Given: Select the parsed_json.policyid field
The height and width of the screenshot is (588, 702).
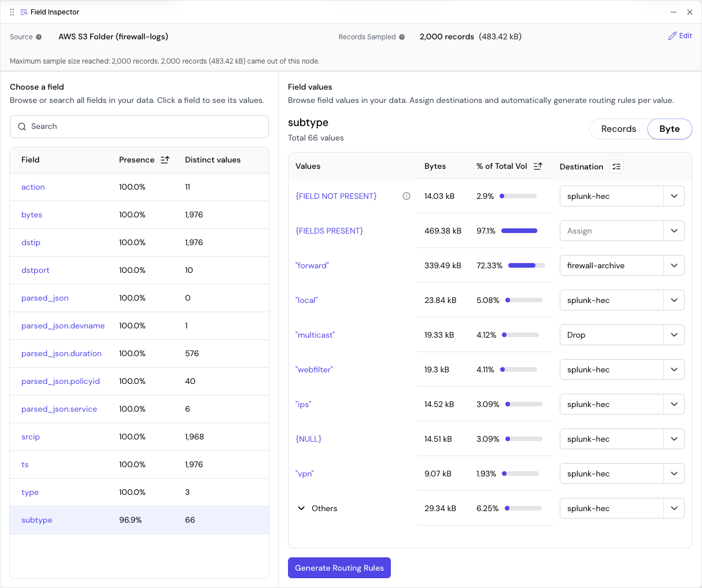Looking at the screenshot, I should coord(61,381).
